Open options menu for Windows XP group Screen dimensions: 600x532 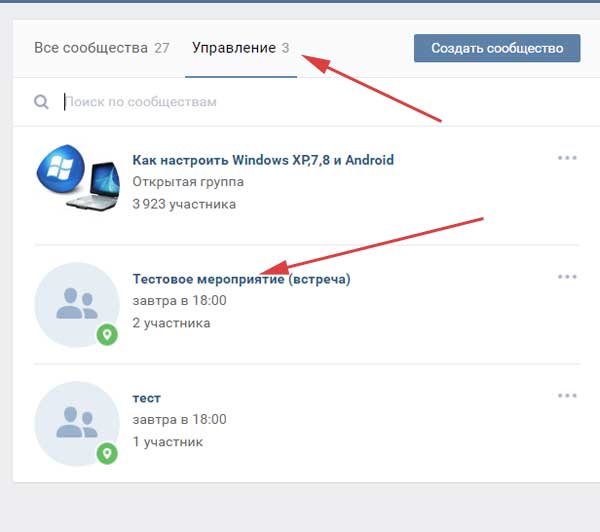[567, 158]
